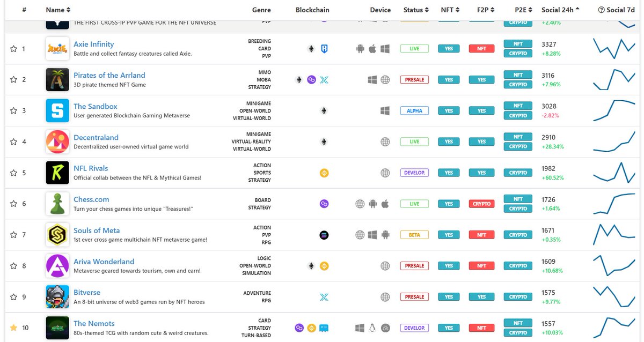Screen dimensions: 644x342
Task: Click the Genre column header
Action: pos(261,10)
